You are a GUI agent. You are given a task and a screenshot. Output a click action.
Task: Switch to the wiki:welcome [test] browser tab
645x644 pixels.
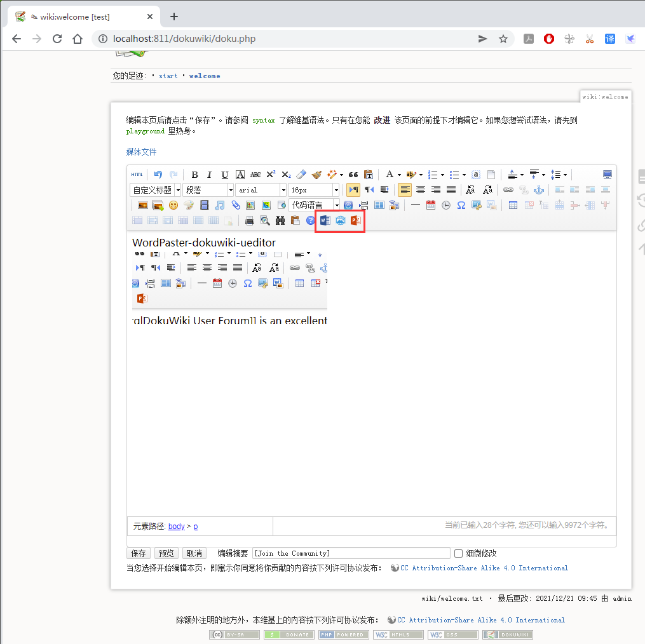83,17
